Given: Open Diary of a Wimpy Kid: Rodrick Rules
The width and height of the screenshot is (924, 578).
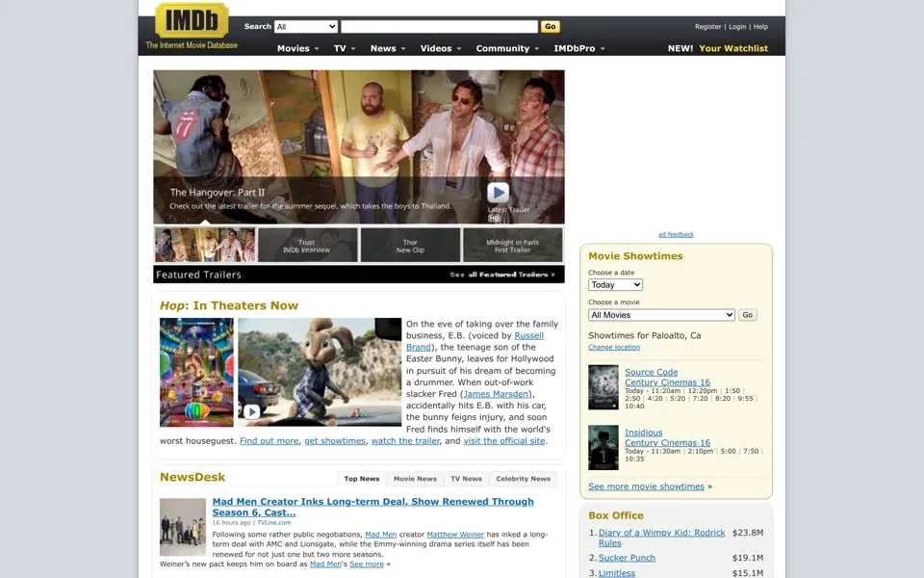Looking at the screenshot, I should (x=662, y=538).
